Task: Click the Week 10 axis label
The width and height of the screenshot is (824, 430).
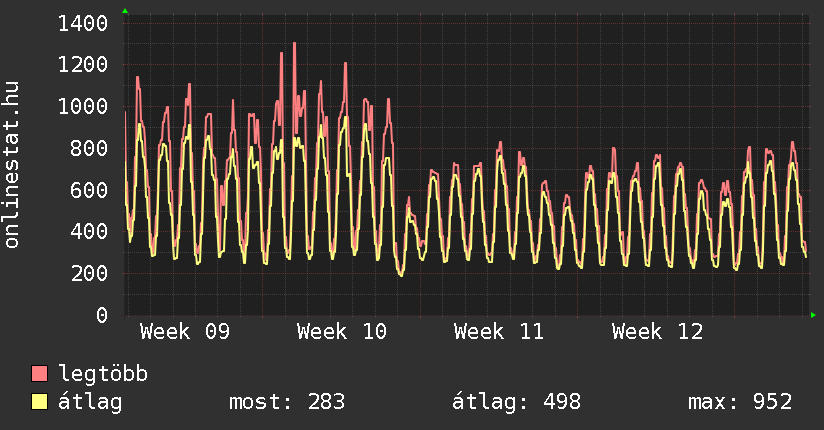Action: [341, 332]
